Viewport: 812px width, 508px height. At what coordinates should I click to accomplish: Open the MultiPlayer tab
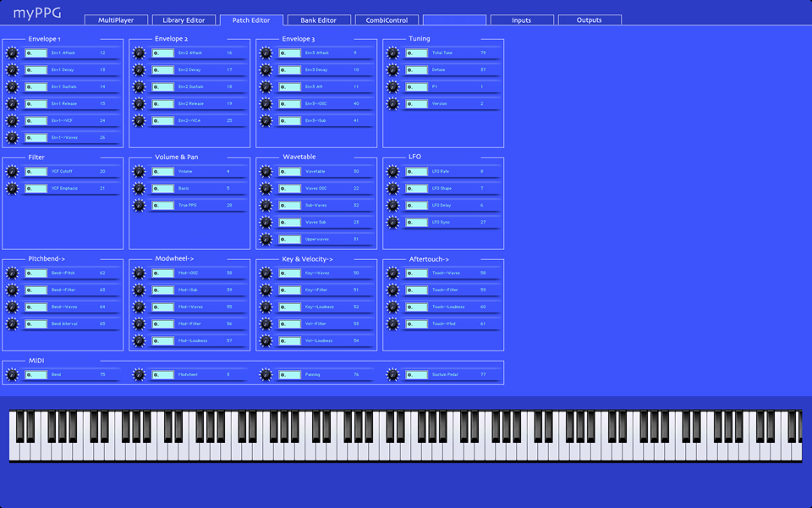pyautogui.click(x=116, y=20)
